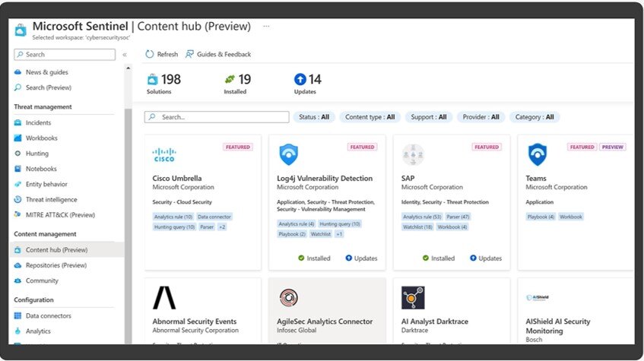
Task: Open Workbooks in Threat management
Action: tap(41, 138)
